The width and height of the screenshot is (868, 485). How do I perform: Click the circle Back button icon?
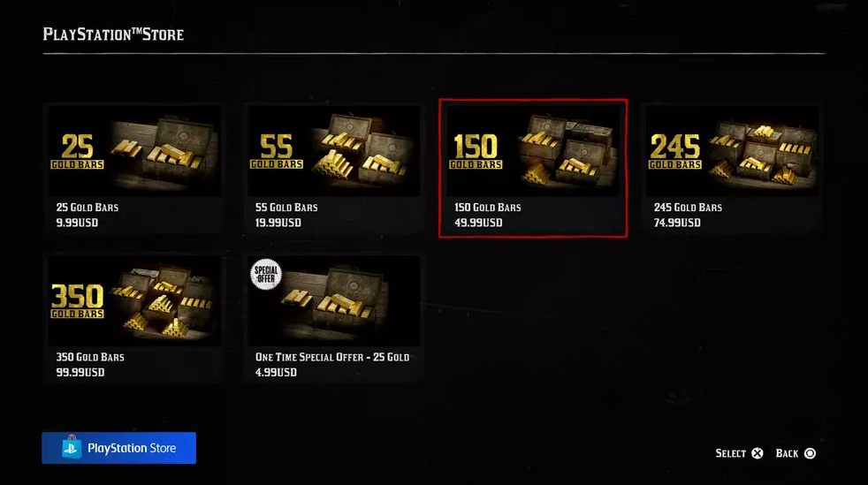pyautogui.click(x=810, y=453)
